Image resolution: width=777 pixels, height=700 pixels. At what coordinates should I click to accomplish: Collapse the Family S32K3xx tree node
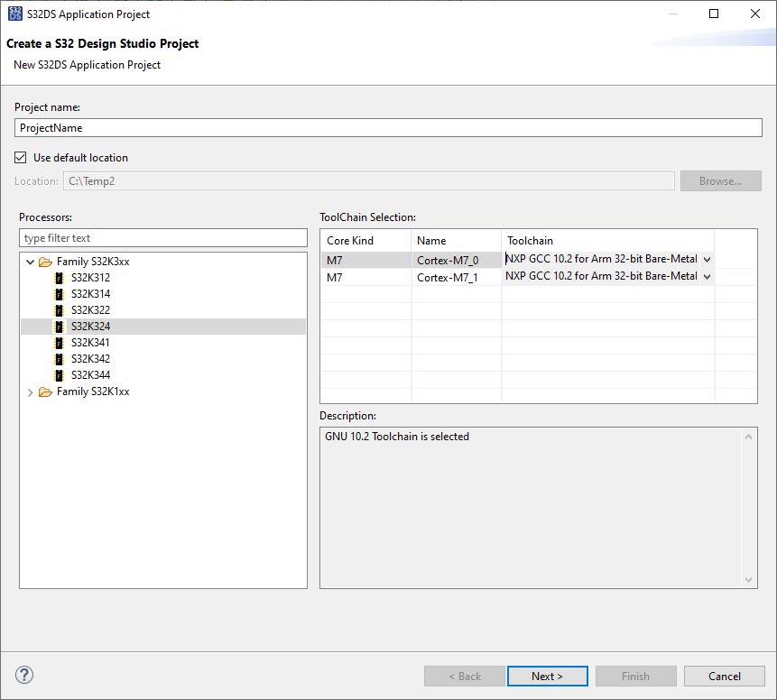tap(30, 262)
